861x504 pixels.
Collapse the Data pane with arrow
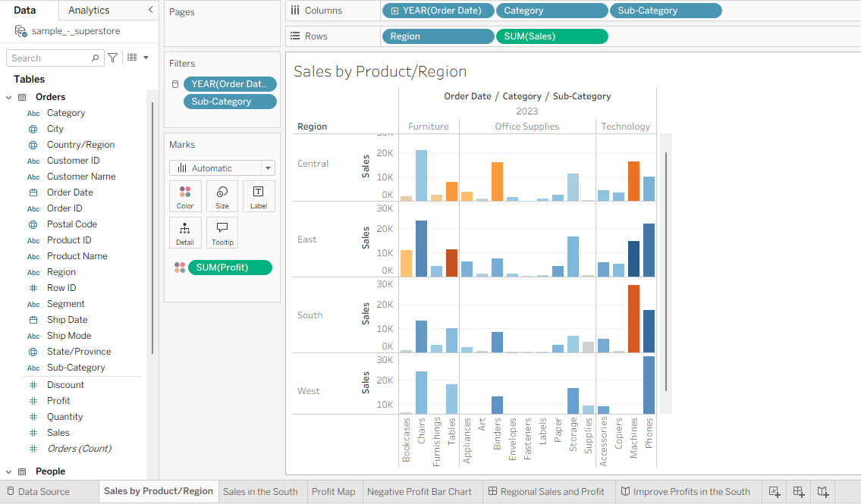(150, 10)
